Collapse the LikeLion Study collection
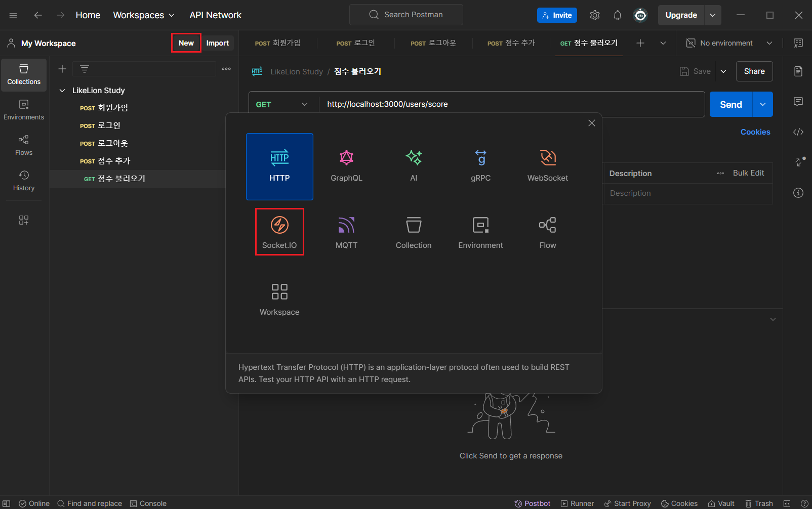 coord(62,91)
